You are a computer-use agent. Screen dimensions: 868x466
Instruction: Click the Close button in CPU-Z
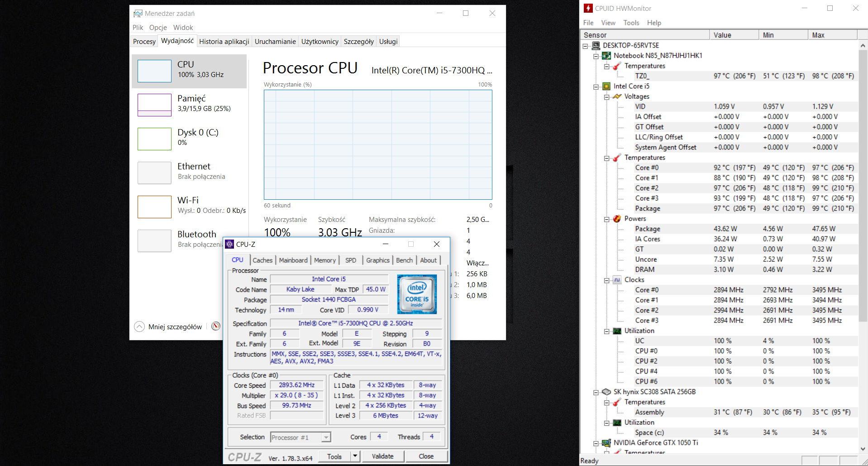point(426,456)
